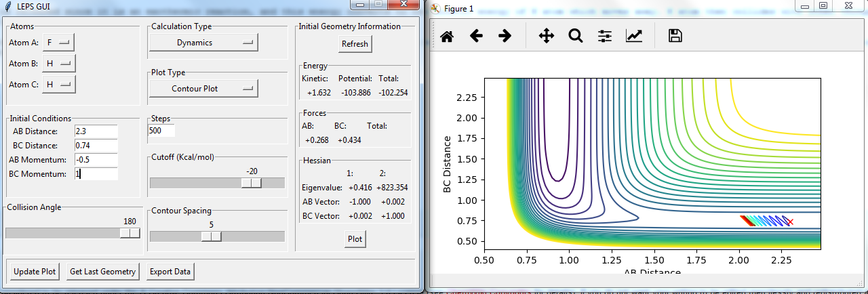This screenshot has width=868, height=294.
Task: Click Get Last Geometry button
Action: (x=103, y=272)
